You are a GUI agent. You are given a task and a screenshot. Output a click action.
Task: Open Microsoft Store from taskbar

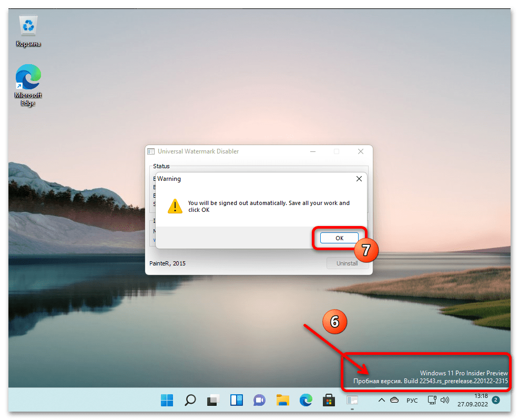click(x=329, y=400)
